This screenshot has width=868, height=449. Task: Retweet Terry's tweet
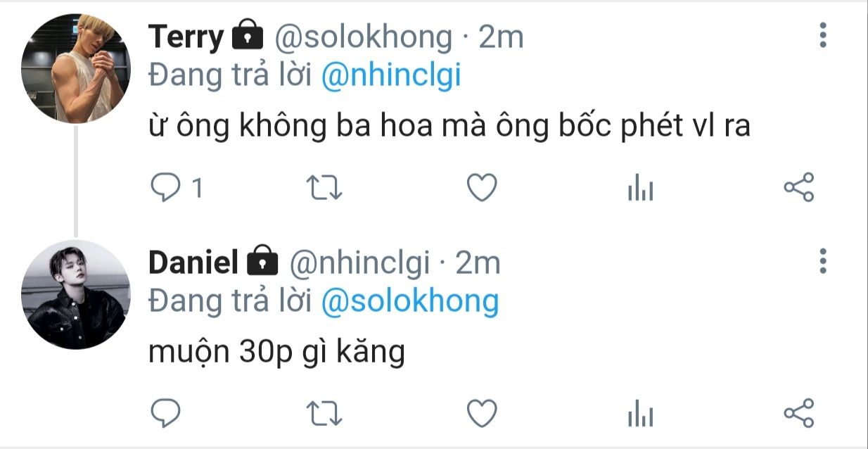point(325,189)
